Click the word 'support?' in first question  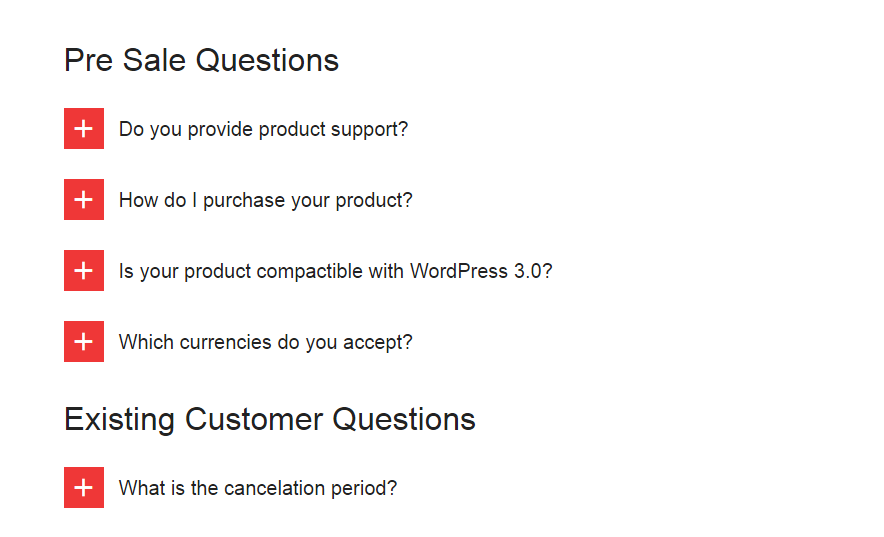[x=369, y=130]
